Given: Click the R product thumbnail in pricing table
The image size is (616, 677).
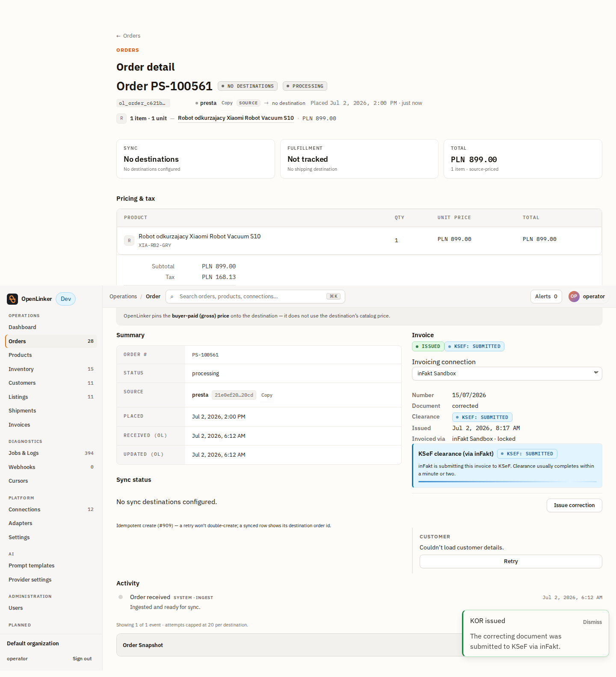Looking at the screenshot, I should [129, 241].
